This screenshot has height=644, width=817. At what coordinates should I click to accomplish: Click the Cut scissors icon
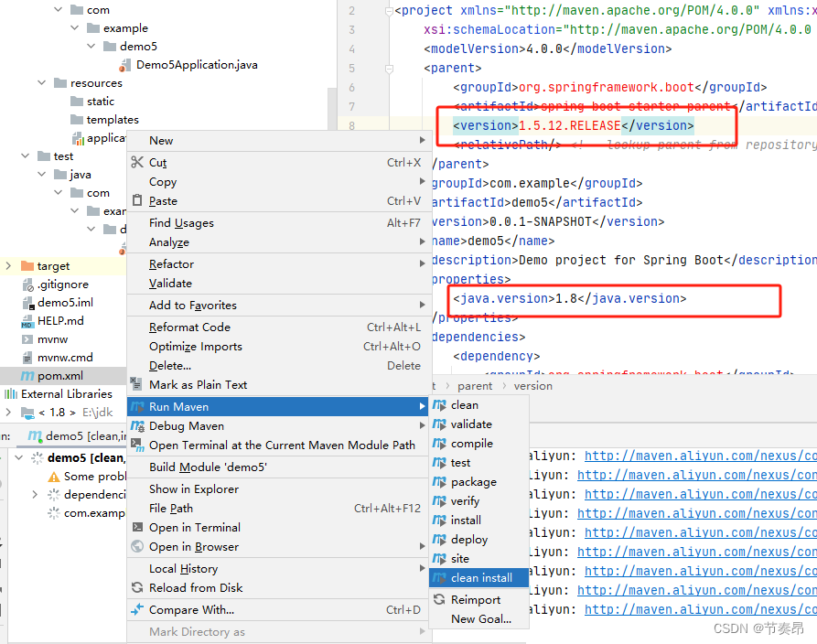[137, 163]
